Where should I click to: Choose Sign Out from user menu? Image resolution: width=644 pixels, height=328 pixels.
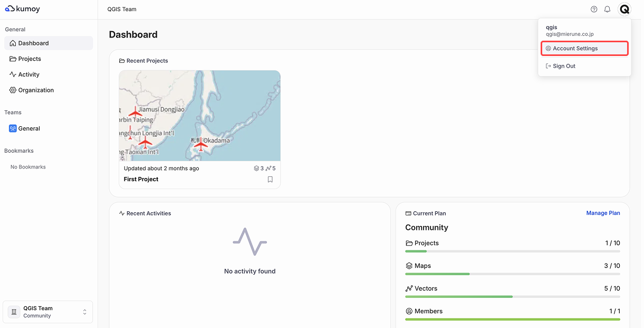(585, 66)
